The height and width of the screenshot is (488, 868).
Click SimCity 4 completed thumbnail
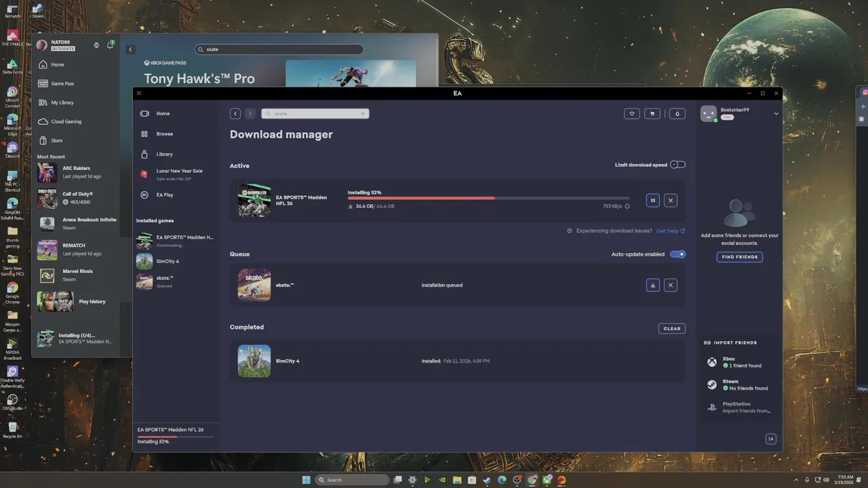pos(254,361)
